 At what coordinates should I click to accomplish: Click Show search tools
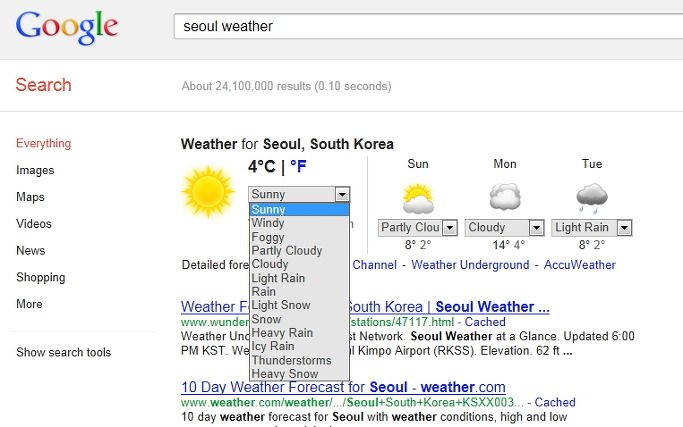pyautogui.click(x=64, y=352)
